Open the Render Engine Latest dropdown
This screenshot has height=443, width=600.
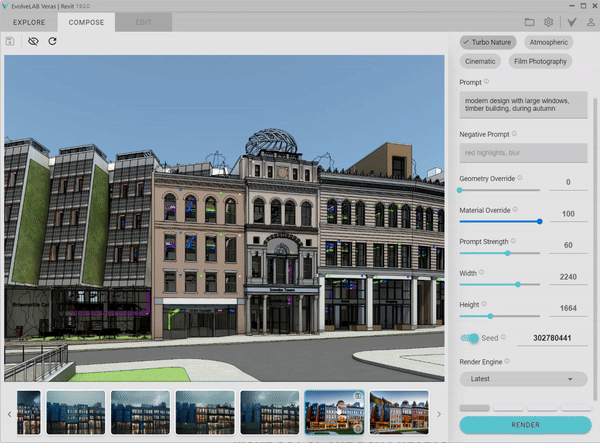click(x=523, y=379)
